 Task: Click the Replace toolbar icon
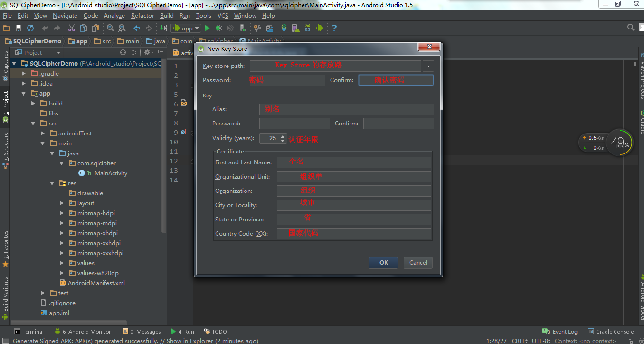(x=122, y=28)
